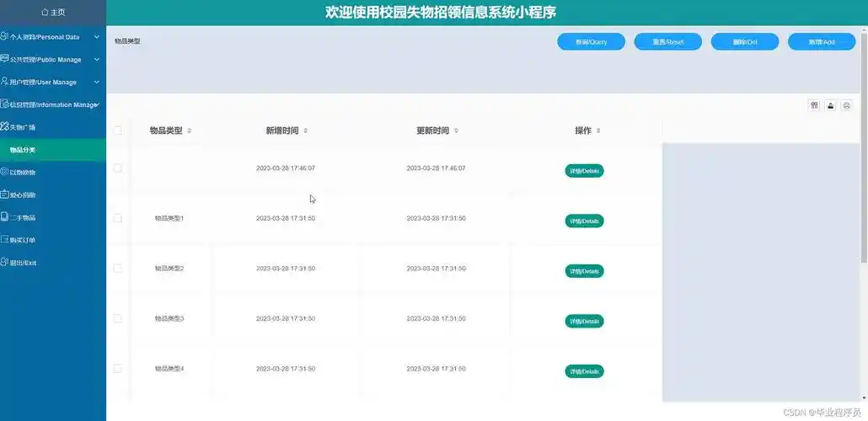Viewport: 868px width, 421px height.
Task: Tick the checkbox for 物品类型2 row
Action: pos(117,269)
